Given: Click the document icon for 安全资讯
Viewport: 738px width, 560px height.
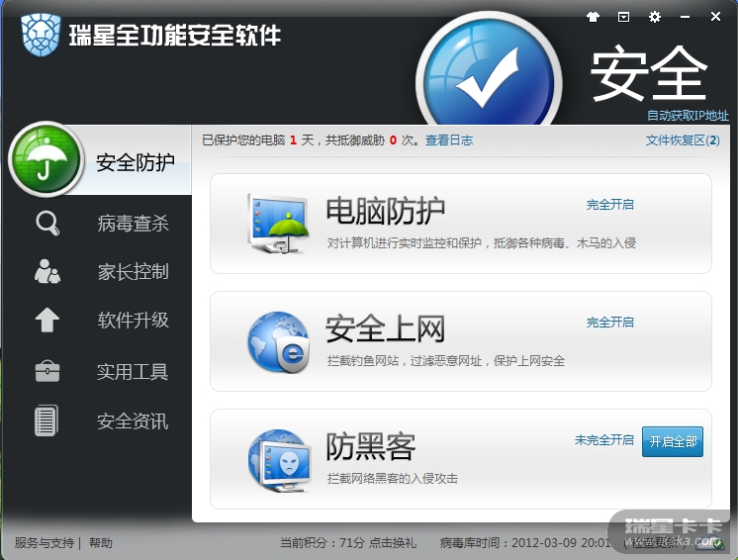Looking at the screenshot, I should pos(46,420).
